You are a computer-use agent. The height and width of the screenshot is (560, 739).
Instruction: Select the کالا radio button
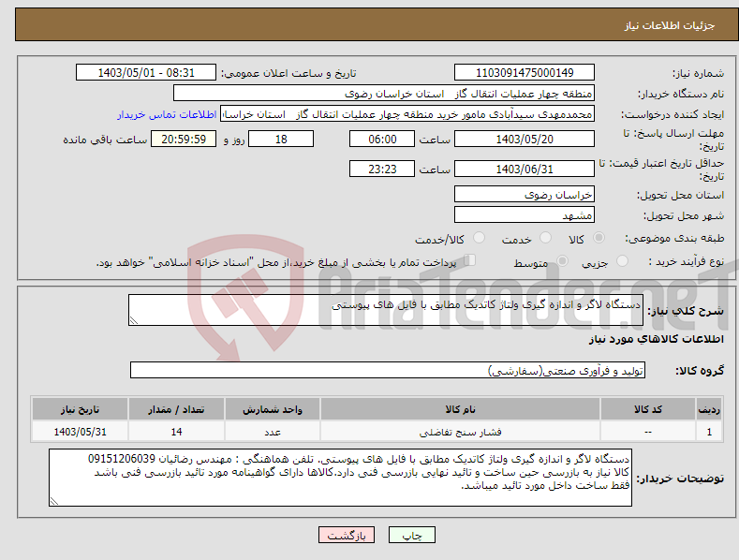[599, 238]
